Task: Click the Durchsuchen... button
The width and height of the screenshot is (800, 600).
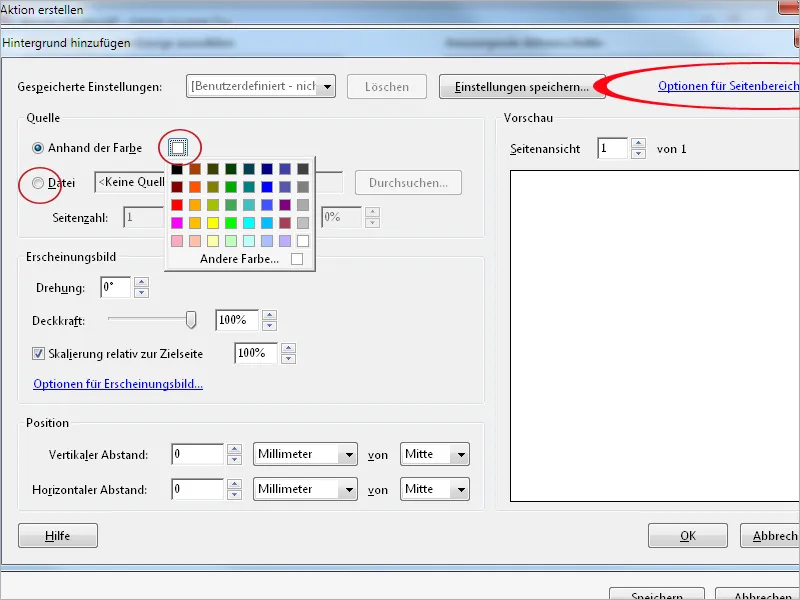Action: click(x=408, y=183)
